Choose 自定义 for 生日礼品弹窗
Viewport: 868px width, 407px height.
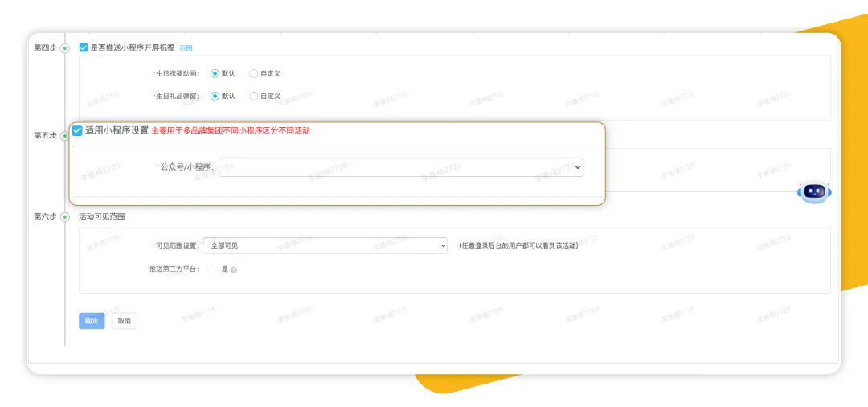pos(254,96)
